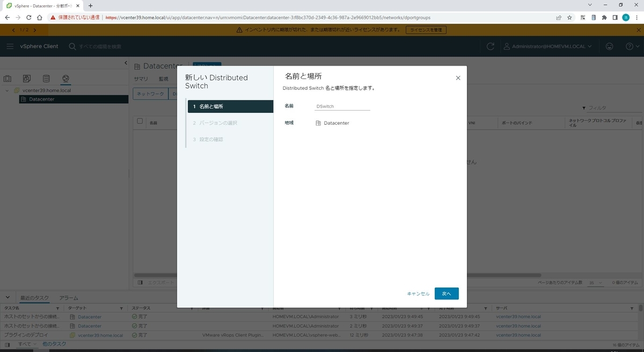Click the vSphere refresh icon
Image resolution: width=644 pixels, height=352 pixels.
(x=490, y=46)
